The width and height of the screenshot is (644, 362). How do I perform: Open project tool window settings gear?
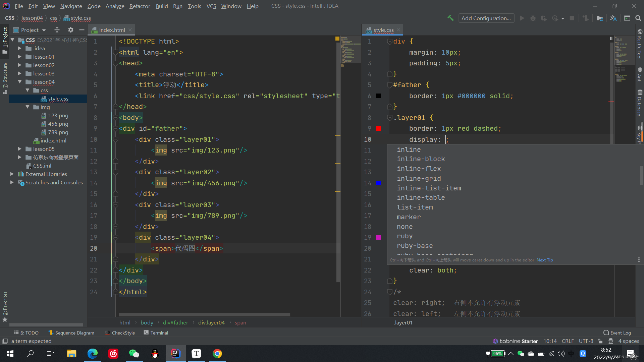70,30
